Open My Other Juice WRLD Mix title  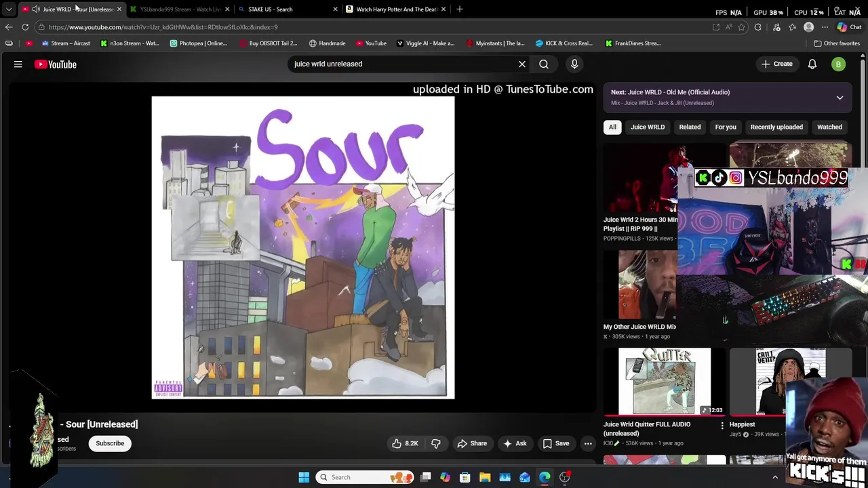tap(639, 327)
